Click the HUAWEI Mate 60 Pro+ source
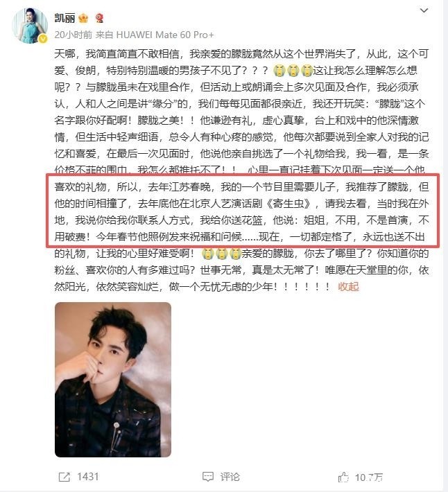Image resolution: width=448 pixels, height=492 pixels. click(165, 35)
